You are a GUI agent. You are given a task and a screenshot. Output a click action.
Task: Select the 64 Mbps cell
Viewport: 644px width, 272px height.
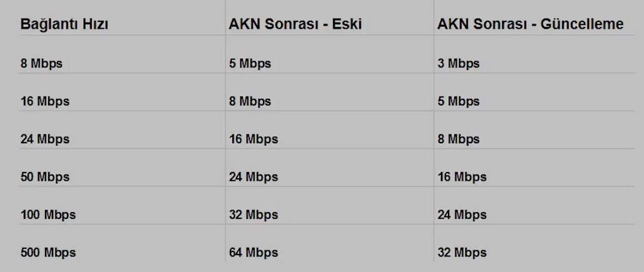tap(254, 253)
